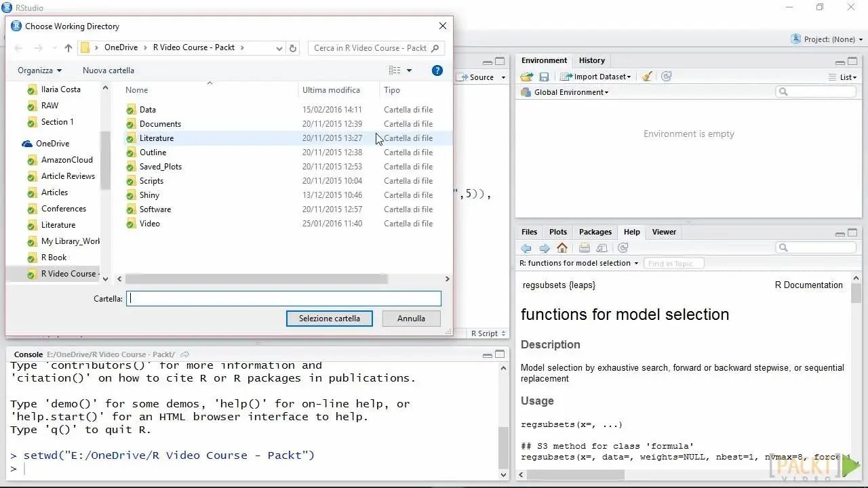This screenshot has height=488, width=868.
Task: Switch to the Environment tab
Action: [544, 60]
